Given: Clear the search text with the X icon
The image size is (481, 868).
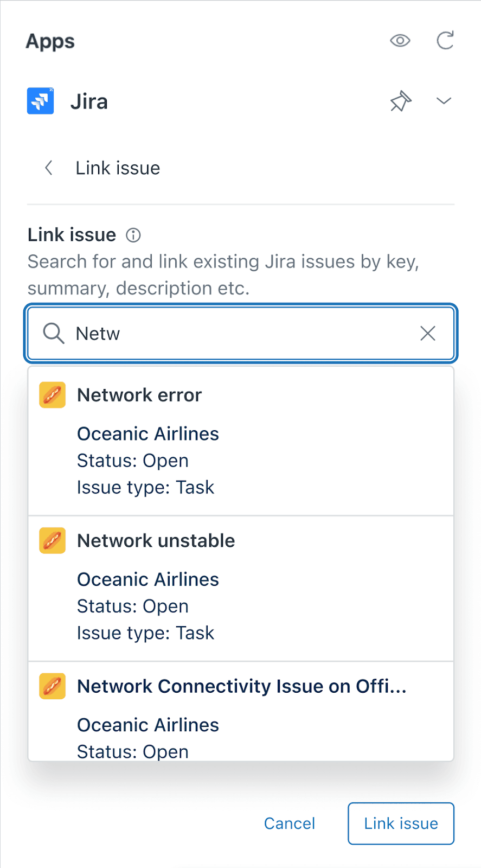Looking at the screenshot, I should point(428,333).
